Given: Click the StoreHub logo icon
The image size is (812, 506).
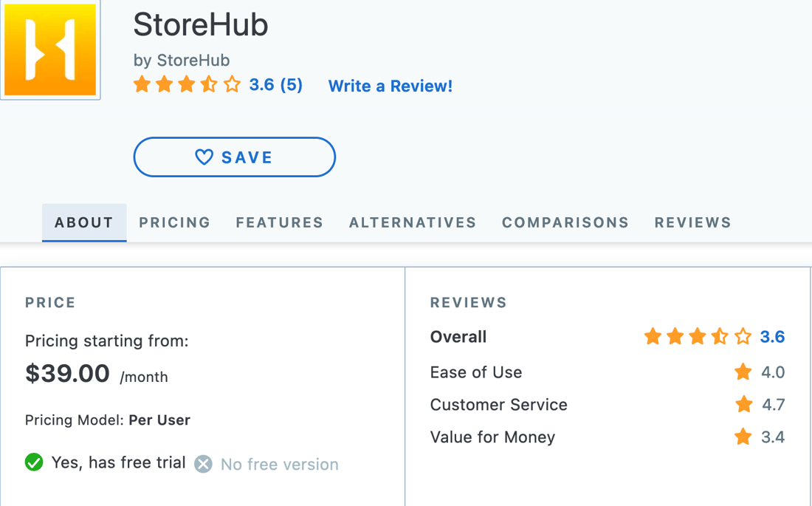Looking at the screenshot, I should (49, 49).
